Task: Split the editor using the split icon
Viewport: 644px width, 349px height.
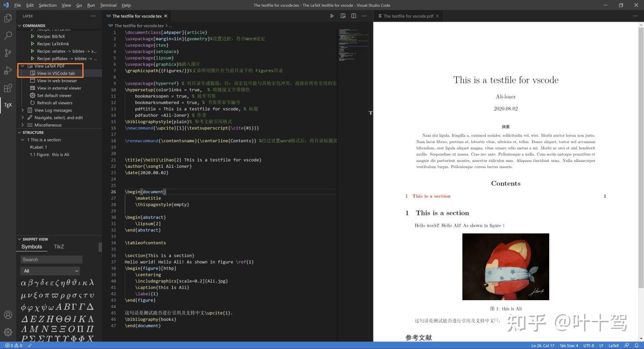Action: click(353, 16)
